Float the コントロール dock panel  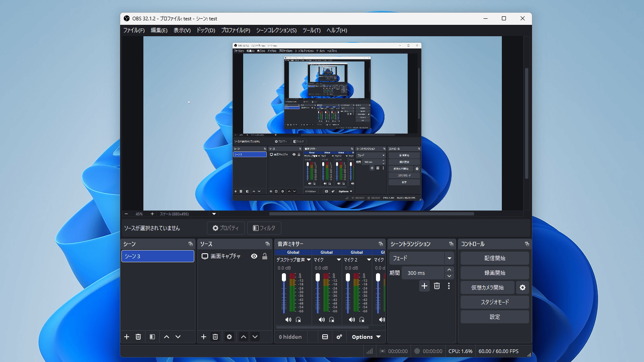point(527,244)
